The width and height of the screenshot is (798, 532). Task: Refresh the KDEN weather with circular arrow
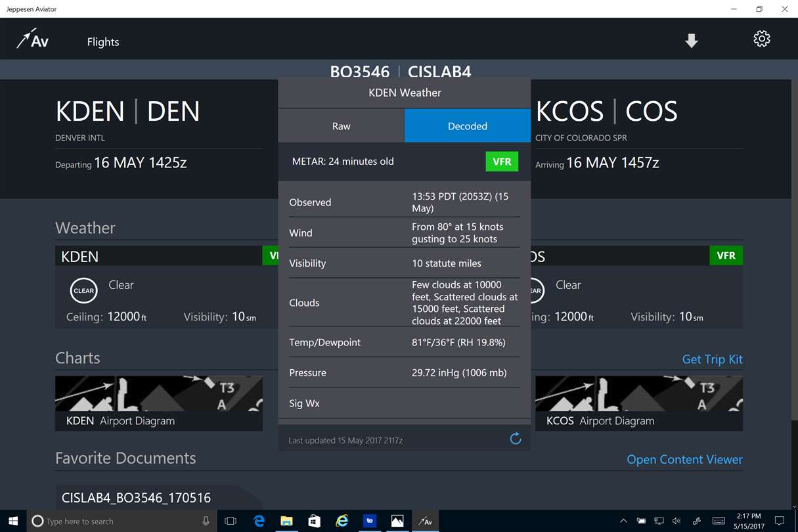tap(516, 439)
